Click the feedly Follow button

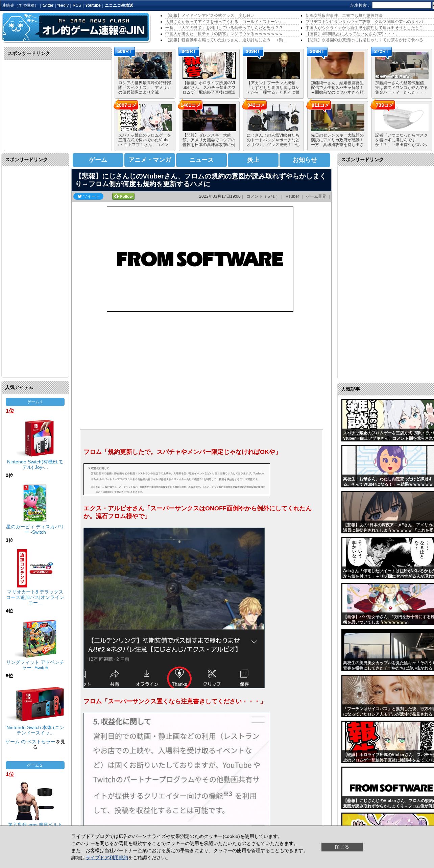(x=123, y=196)
